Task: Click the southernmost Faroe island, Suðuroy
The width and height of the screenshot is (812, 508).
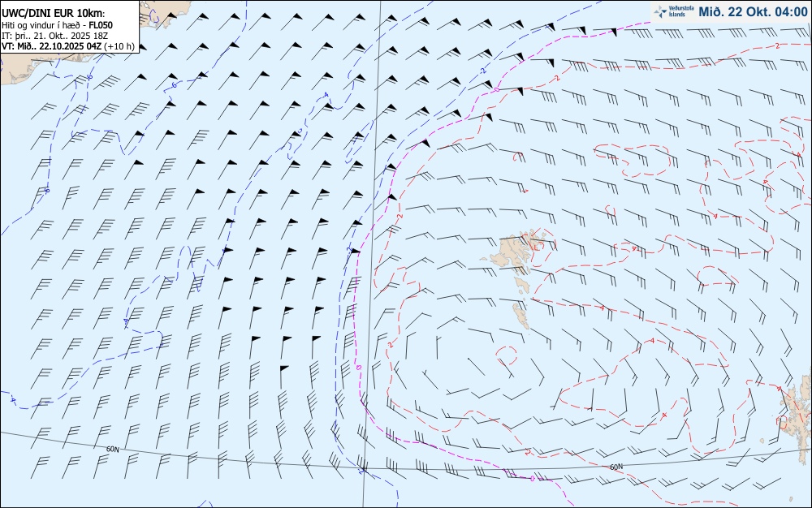Action: 521,316
